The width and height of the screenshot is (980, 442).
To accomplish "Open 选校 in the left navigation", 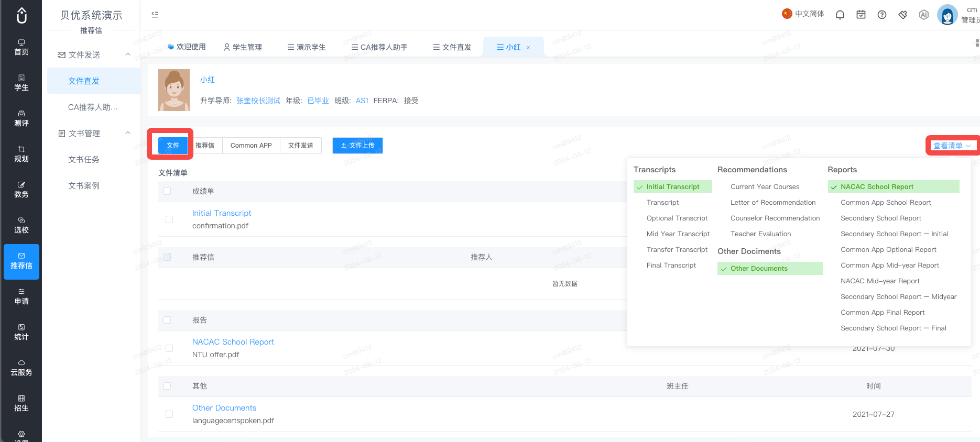I will 21,225.
